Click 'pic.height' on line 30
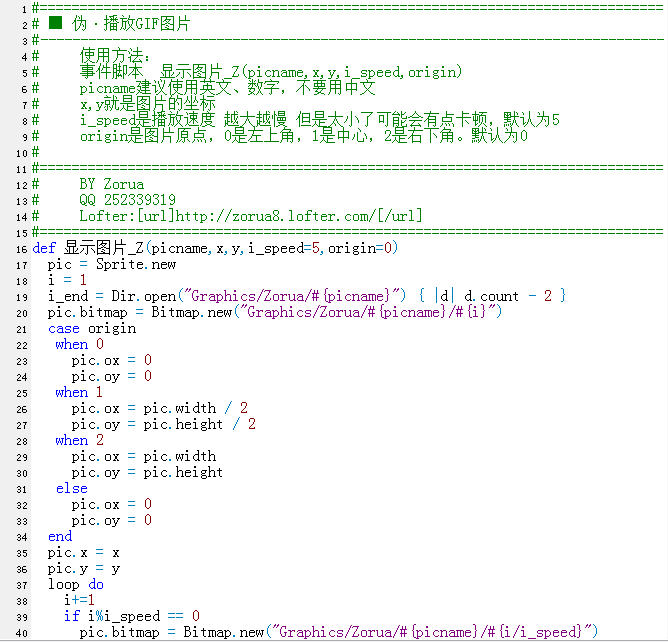668x642 pixels. tap(183, 472)
